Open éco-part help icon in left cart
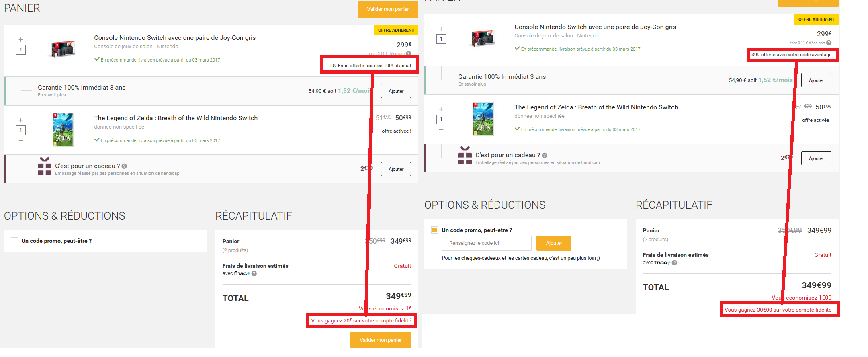Screen dimensions: 868x357 [x=408, y=53]
